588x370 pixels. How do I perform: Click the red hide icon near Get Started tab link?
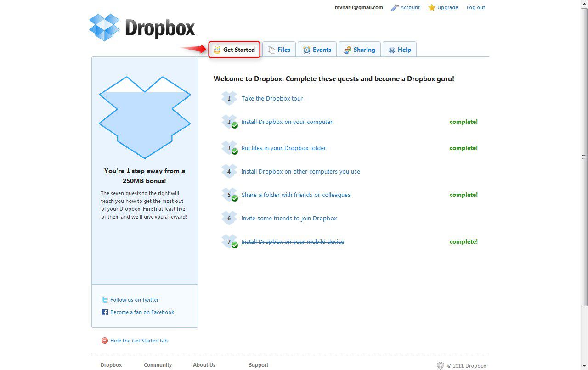click(x=105, y=341)
